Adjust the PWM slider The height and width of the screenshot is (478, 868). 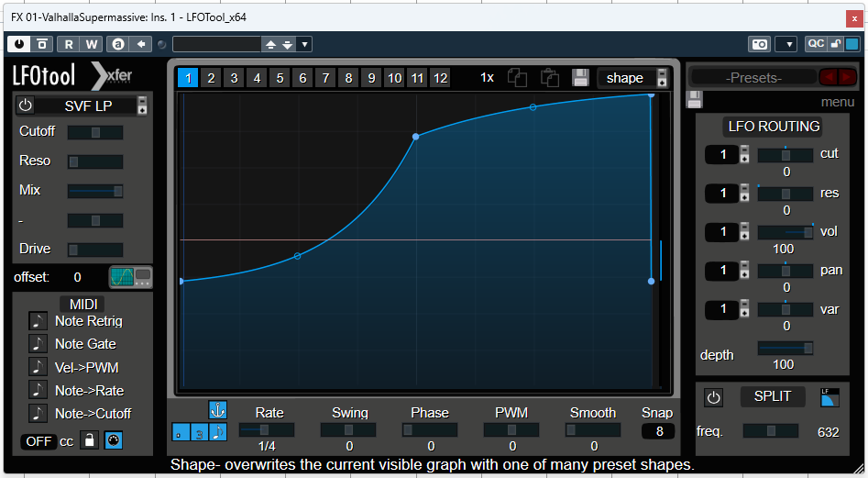511,429
